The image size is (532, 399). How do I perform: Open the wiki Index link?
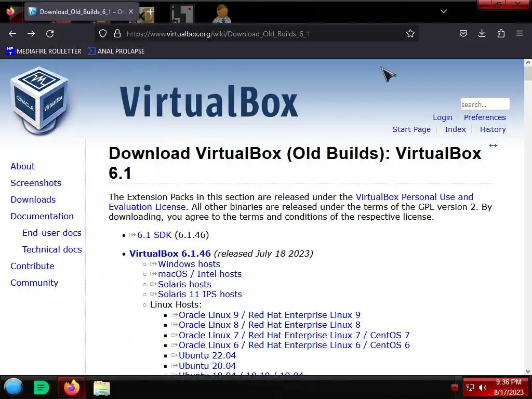(455, 129)
